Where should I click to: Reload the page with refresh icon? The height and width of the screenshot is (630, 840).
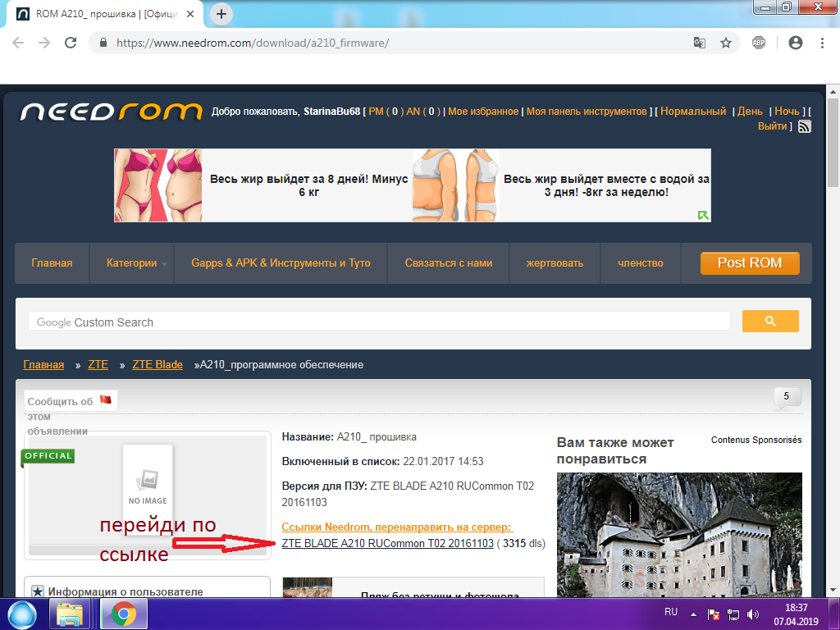(71, 43)
